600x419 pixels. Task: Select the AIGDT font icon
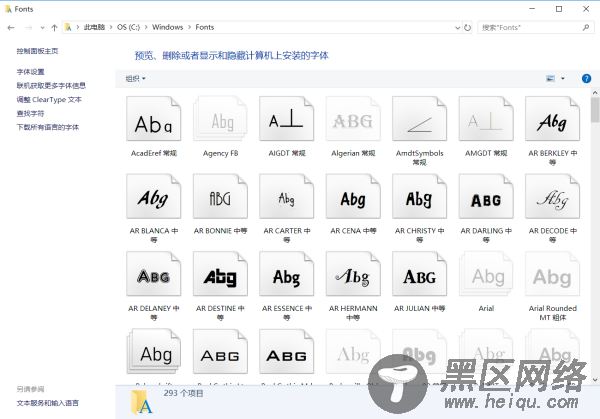[287, 119]
